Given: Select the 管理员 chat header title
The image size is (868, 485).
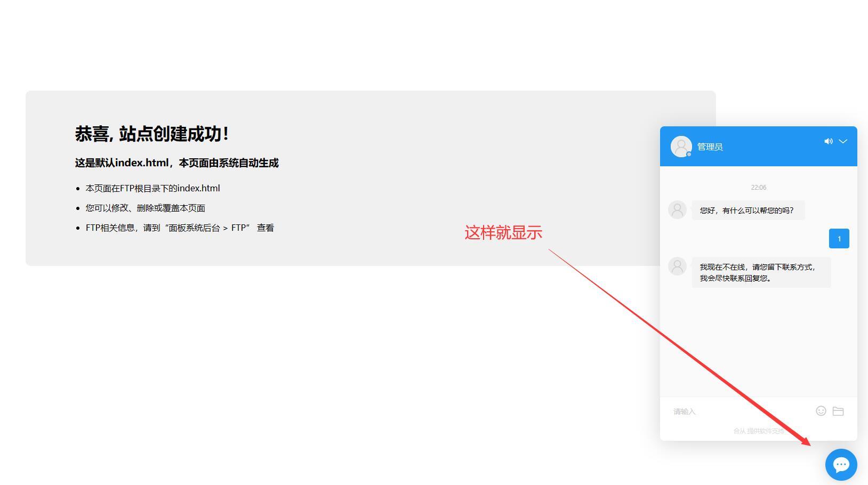Looking at the screenshot, I should [x=710, y=146].
